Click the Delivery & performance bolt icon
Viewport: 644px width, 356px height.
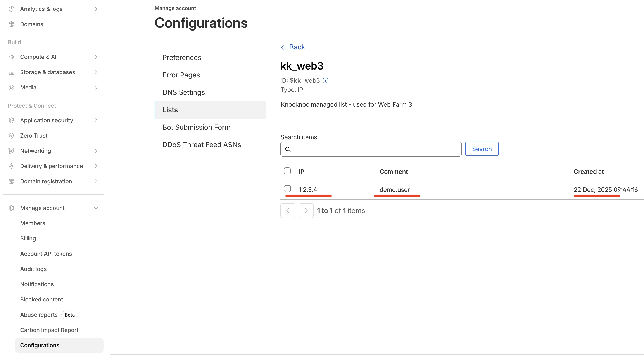(x=11, y=166)
